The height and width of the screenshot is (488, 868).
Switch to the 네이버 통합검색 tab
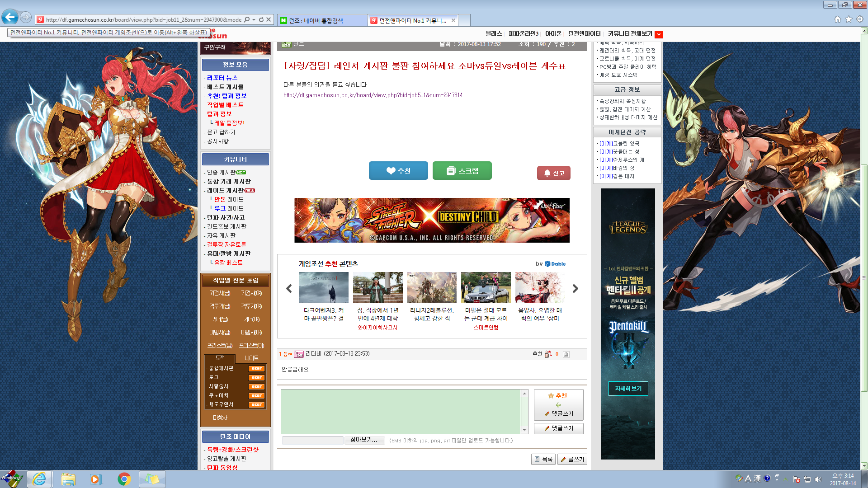(x=321, y=20)
